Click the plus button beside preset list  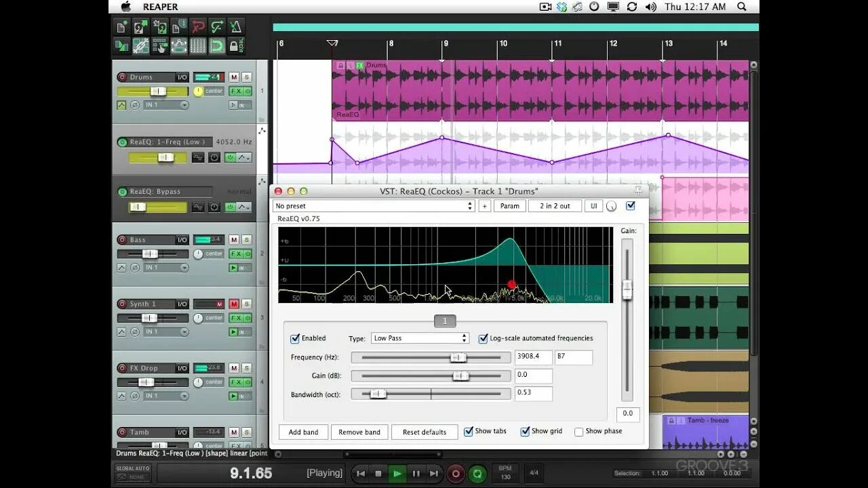tap(484, 206)
